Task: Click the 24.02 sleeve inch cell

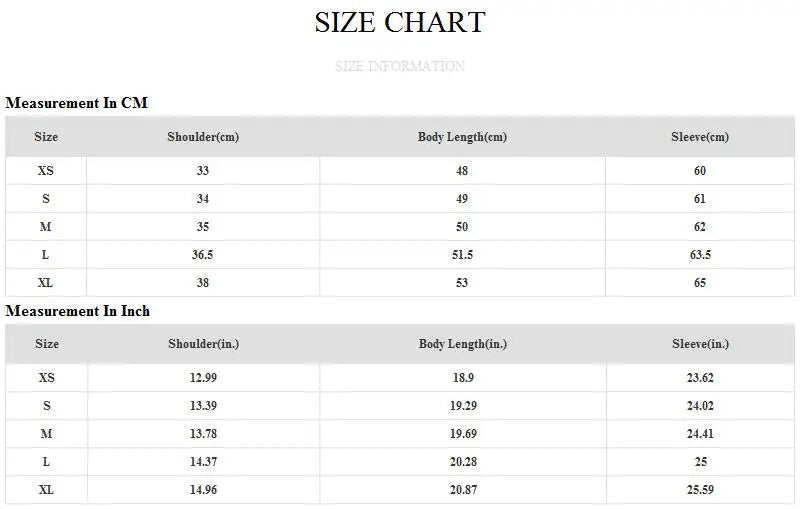Action: [x=700, y=406]
